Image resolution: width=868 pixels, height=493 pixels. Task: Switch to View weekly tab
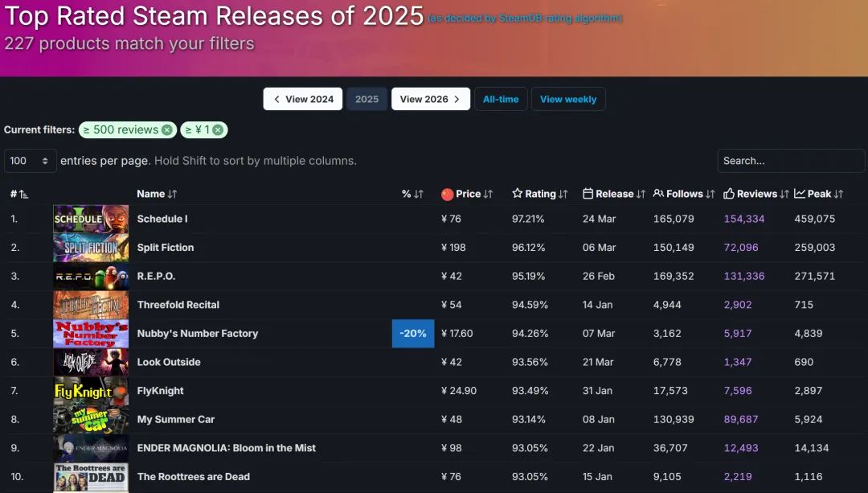(x=568, y=99)
